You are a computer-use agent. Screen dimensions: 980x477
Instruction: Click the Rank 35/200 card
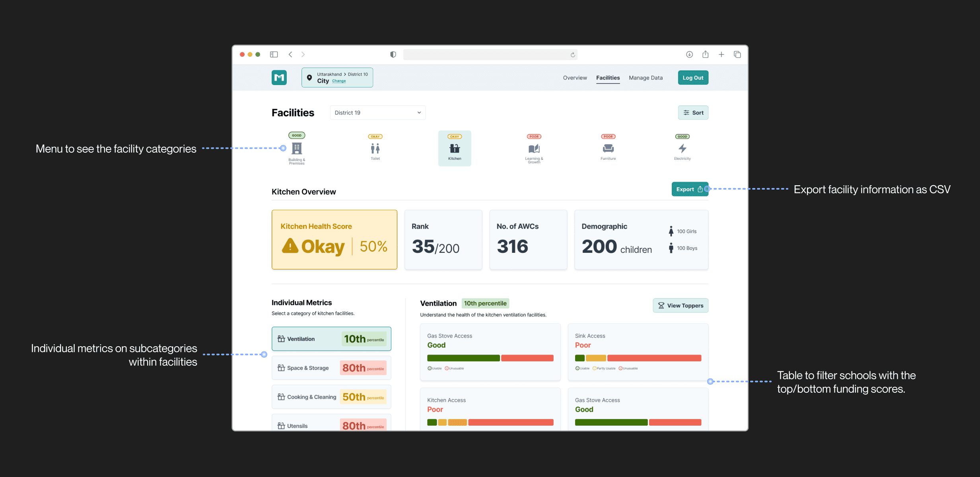pos(443,240)
